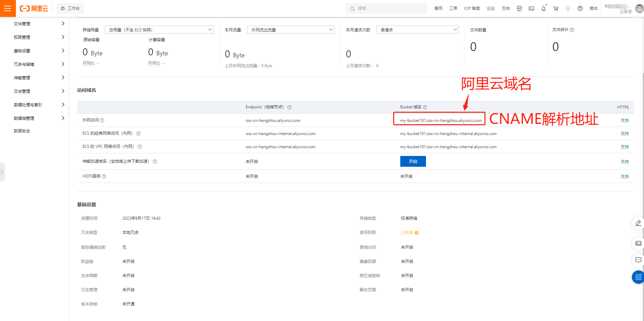This screenshot has height=321, width=644.
Task: Open the 支持 top menu
Action: click(505, 8)
